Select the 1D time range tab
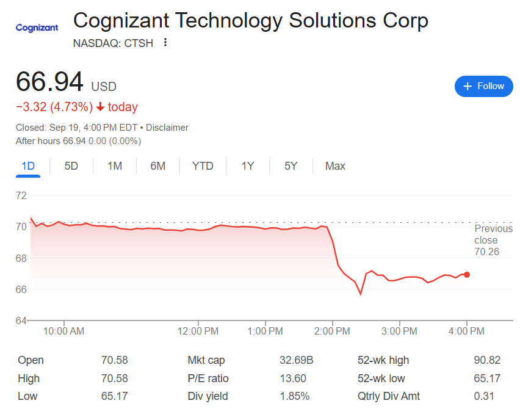This screenshot has height=420, width=520. pyautogui.click(x=28, y=166)
